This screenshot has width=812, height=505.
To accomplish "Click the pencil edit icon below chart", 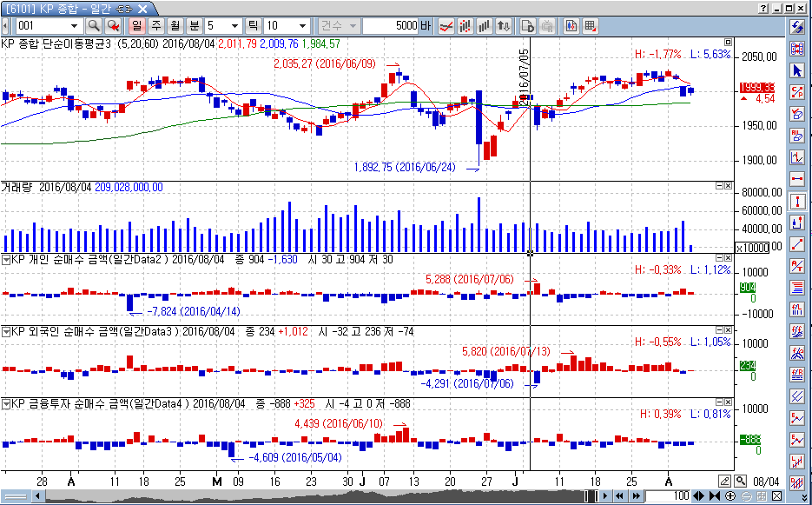I will click(724, 481).
